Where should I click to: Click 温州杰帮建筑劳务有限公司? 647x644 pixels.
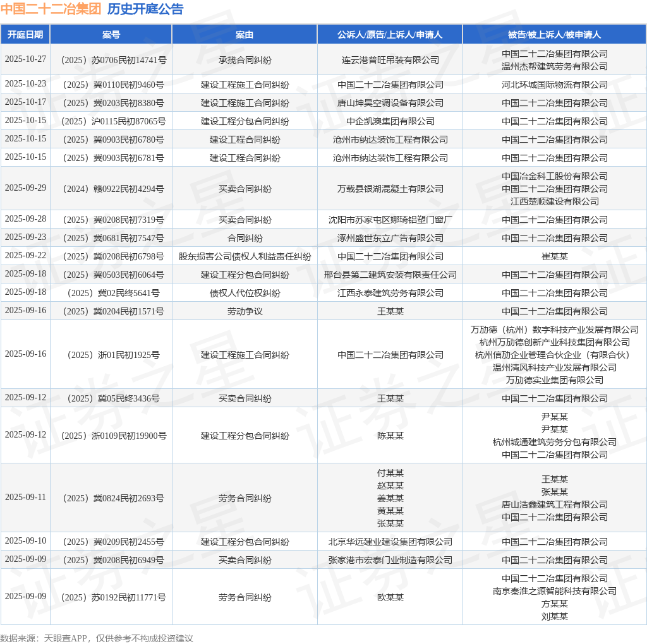tap(555, 66)
